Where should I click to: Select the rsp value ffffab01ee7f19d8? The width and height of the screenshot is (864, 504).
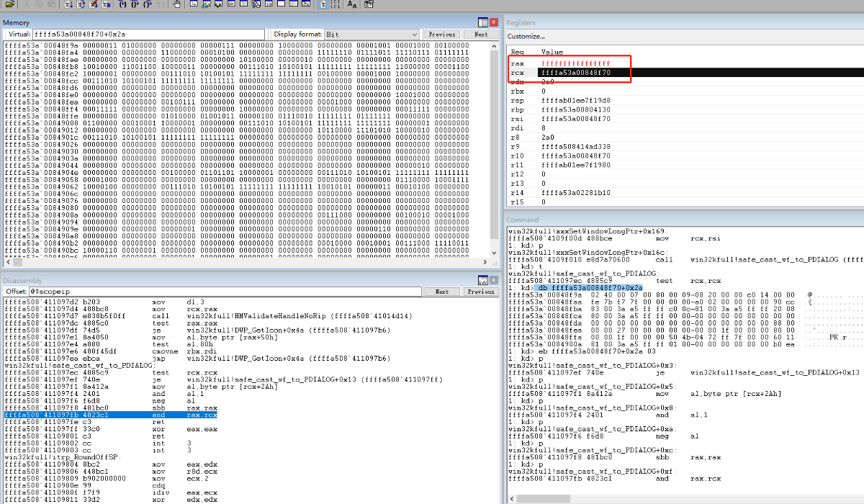pyautogui.click(x=576, y=101)
